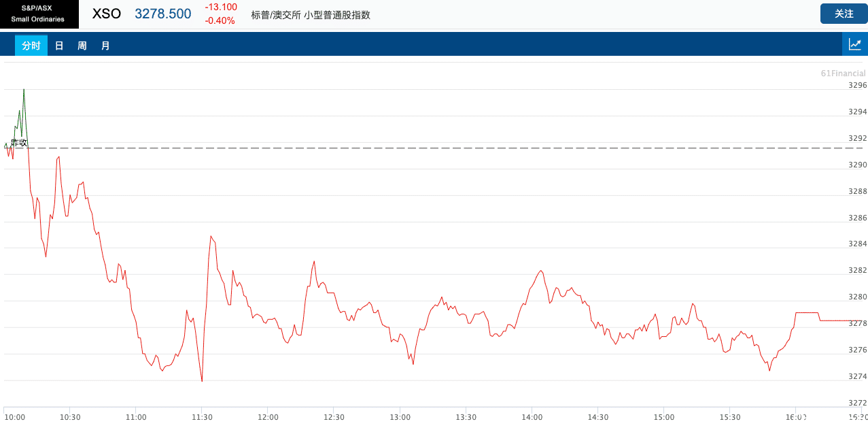Switch to the 月 monthly tab
This screenshot has height=428, width=868.
coord(105,46)
